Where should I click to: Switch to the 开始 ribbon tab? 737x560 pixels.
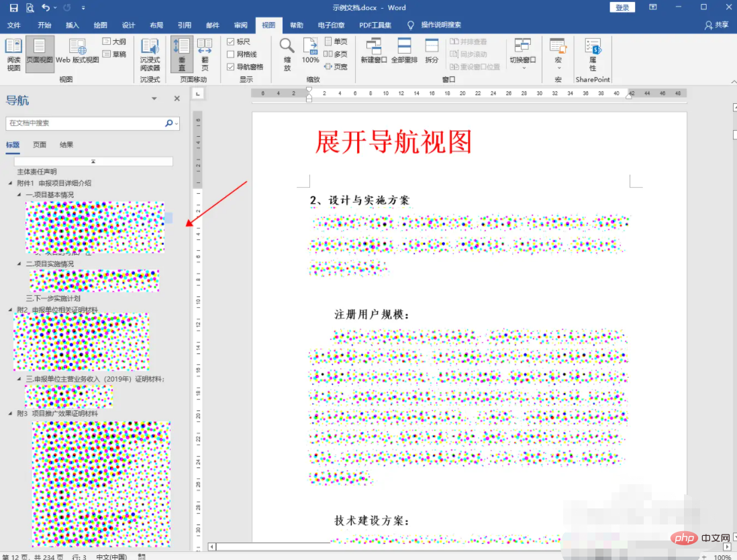pos(44,25)
